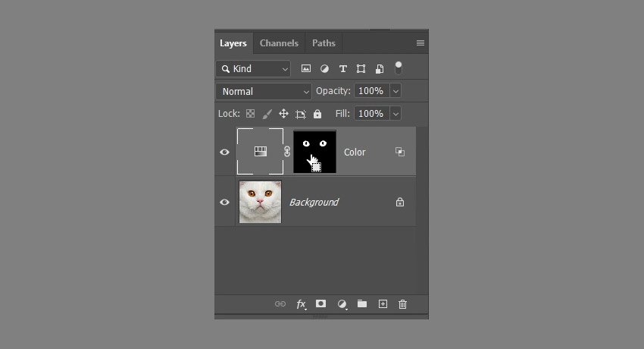Toggle layer filtering switch
The width and height of the screenshot is (644, 349).
(398, 68)
